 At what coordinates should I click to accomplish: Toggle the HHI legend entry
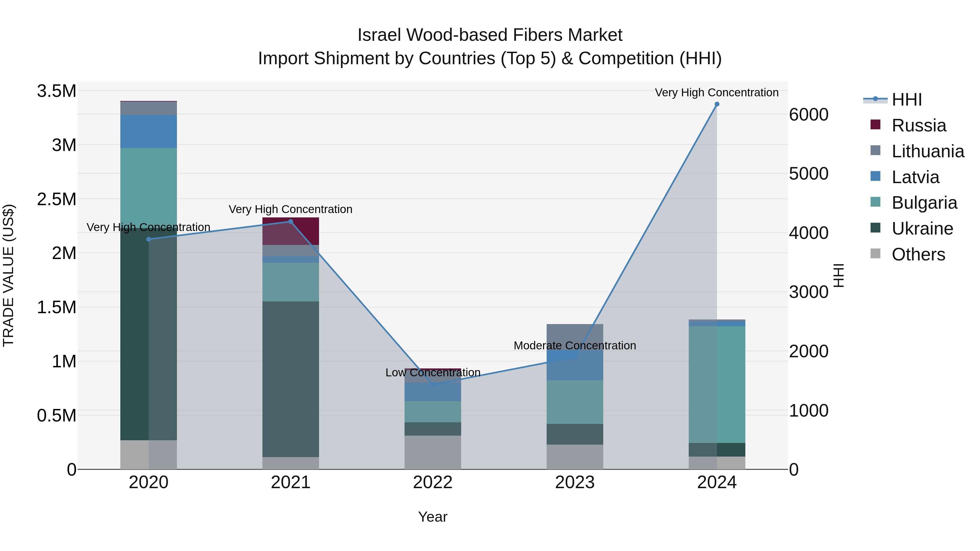(893, 100)
